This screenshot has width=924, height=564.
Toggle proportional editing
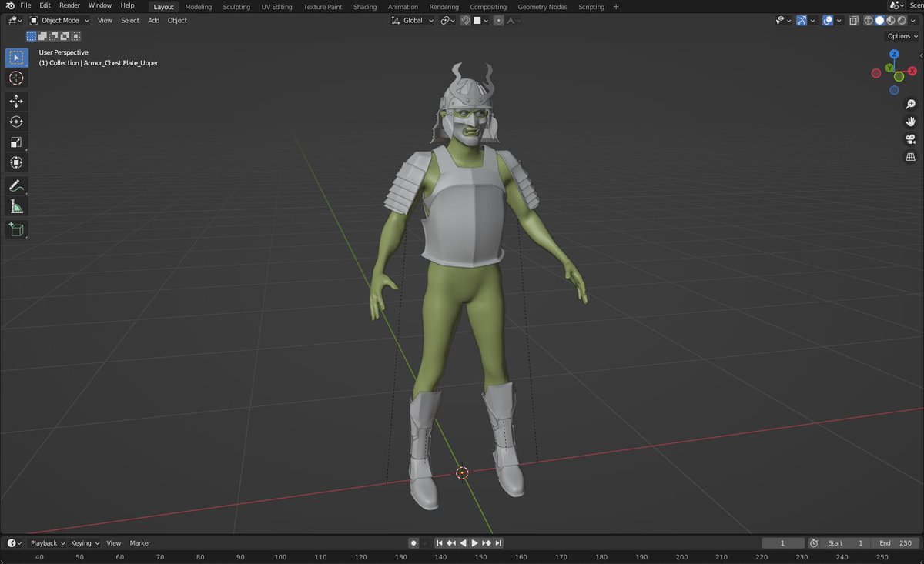[499, 21]
